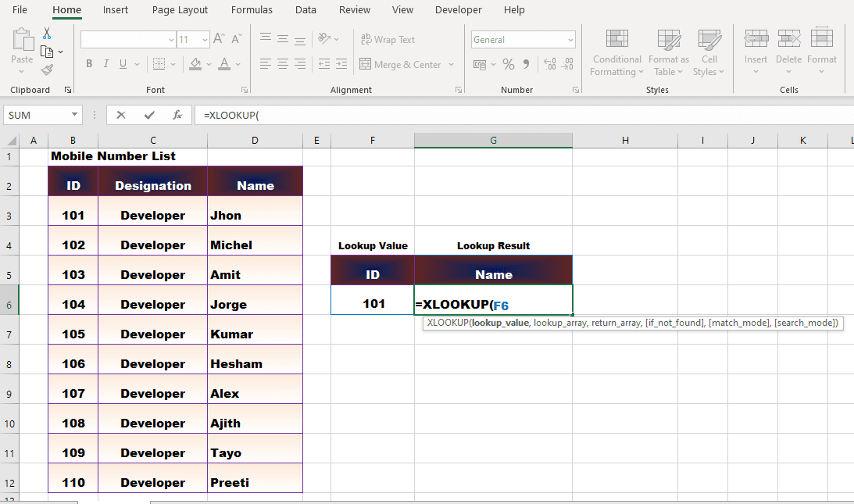
Task: Click cell containing name Hesham
Action: click(255, 359)
